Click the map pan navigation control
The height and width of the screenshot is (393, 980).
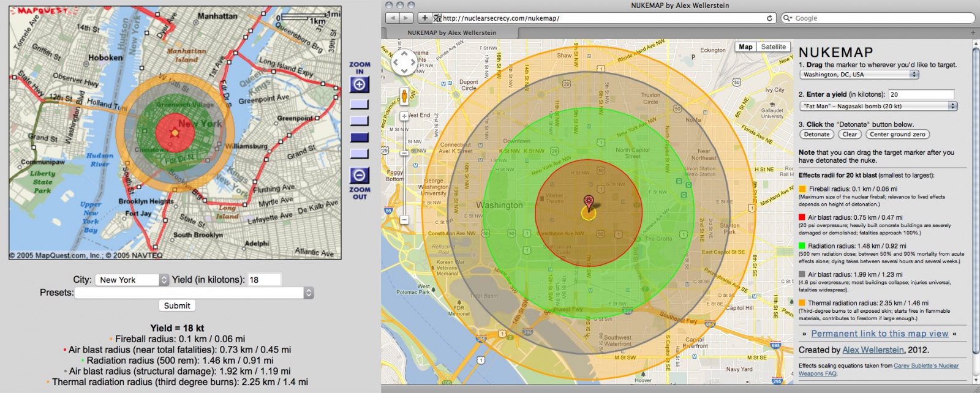pyautogui.click(x=404, y=62)
